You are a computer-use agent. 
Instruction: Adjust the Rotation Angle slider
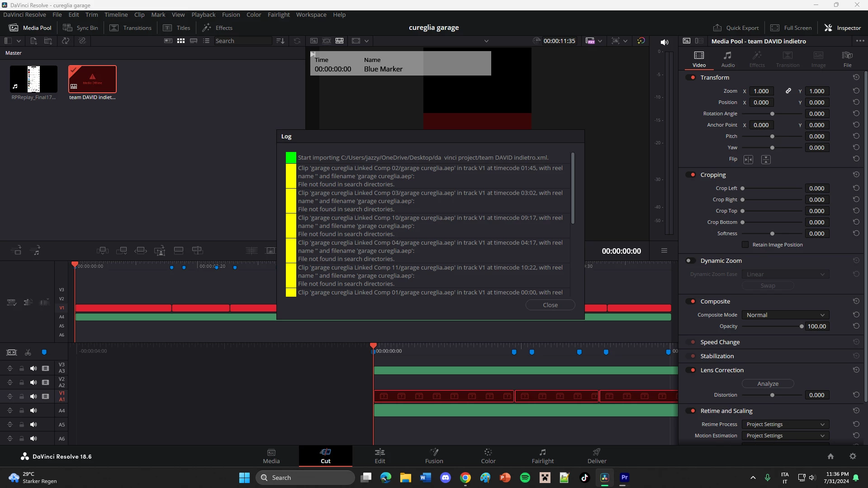(772, 114)
